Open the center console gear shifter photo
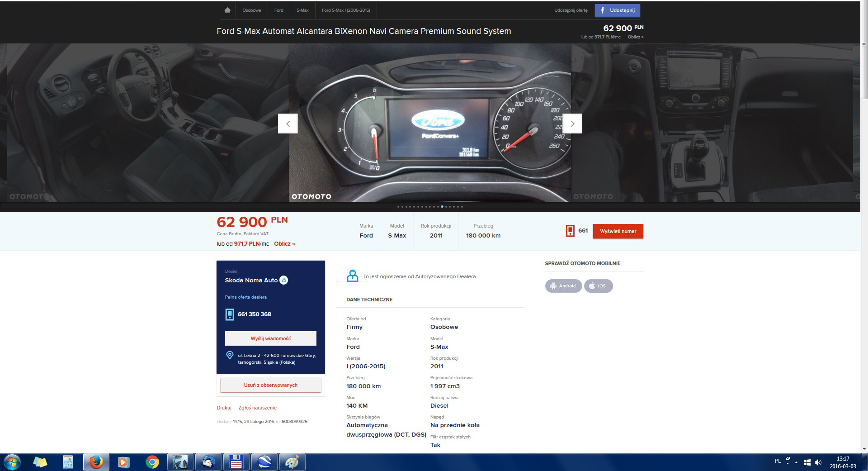The image size is (868, 471). point(712,122)
